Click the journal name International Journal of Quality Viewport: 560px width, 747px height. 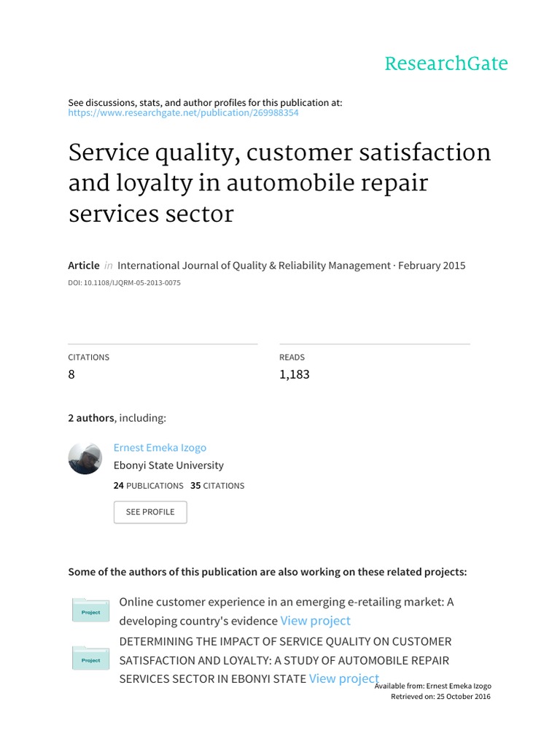tap(254, 266)
